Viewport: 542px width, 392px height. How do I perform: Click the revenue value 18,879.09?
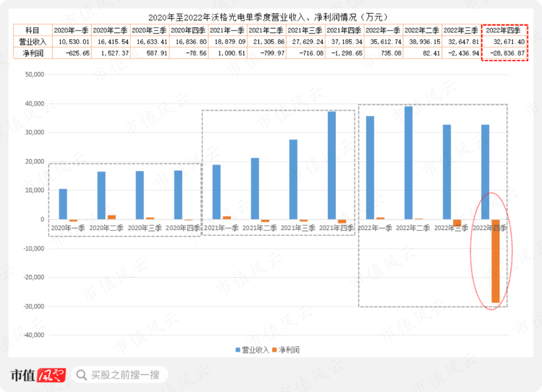click(x=230, y=42)
